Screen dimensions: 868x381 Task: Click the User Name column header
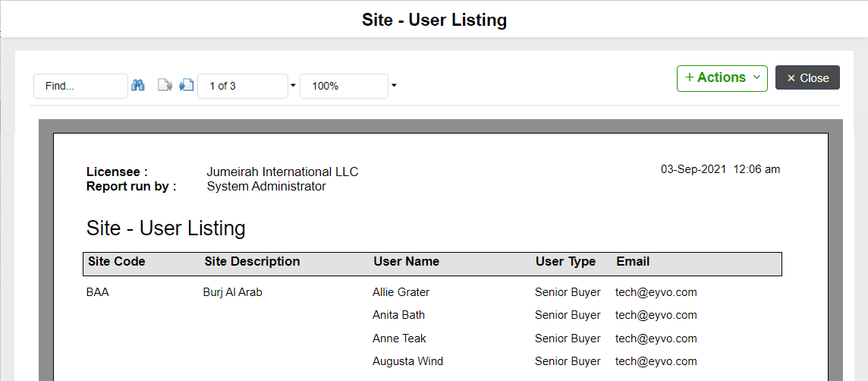(407, 262)
